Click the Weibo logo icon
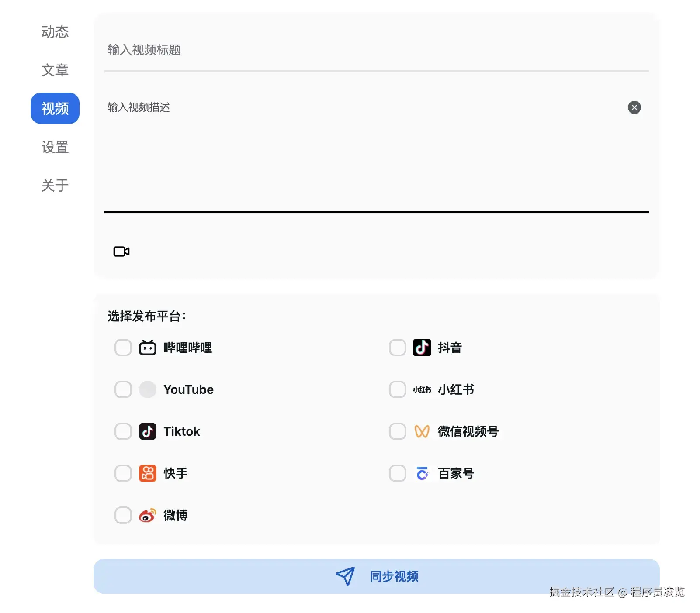 [x=148, y=515]
